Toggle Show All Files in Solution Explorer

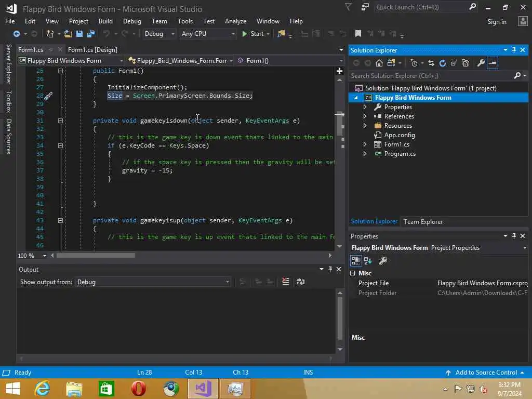coord(465,63)
